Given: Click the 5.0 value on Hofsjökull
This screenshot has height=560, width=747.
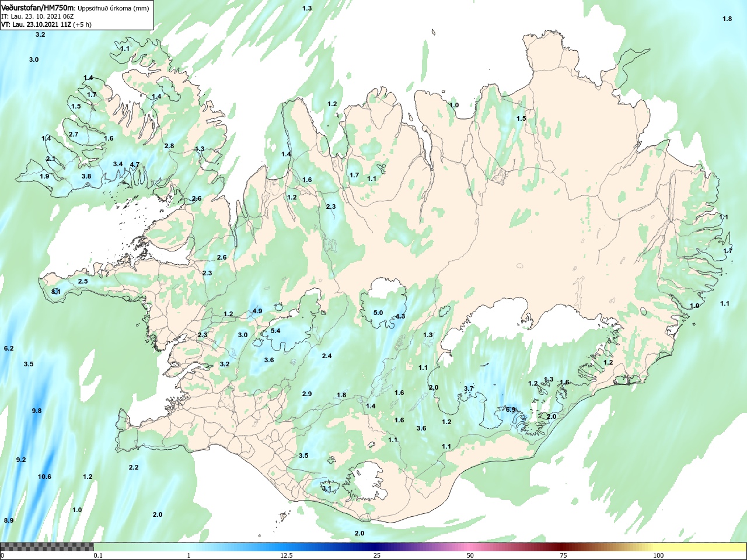Looking at the screenshot, I should pyautogui.click(x=378, y=313).
